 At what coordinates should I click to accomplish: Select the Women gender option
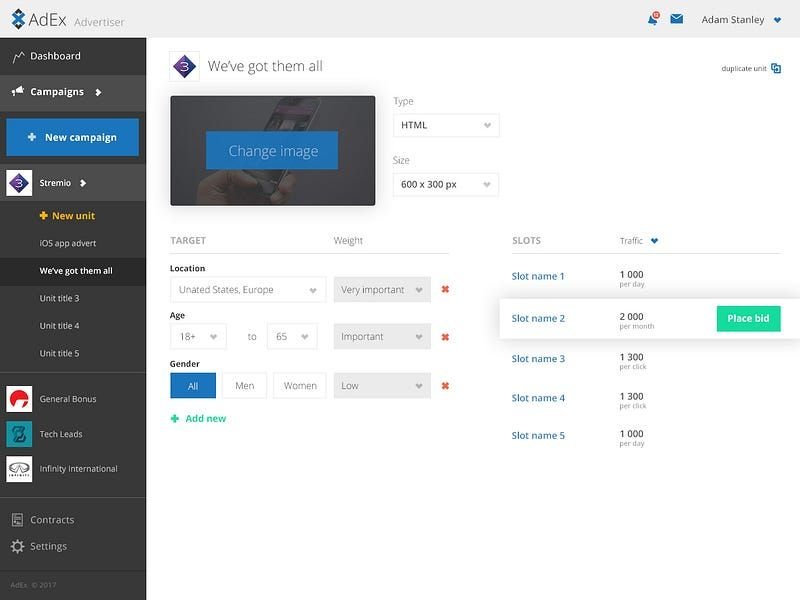tap(300, 386)
